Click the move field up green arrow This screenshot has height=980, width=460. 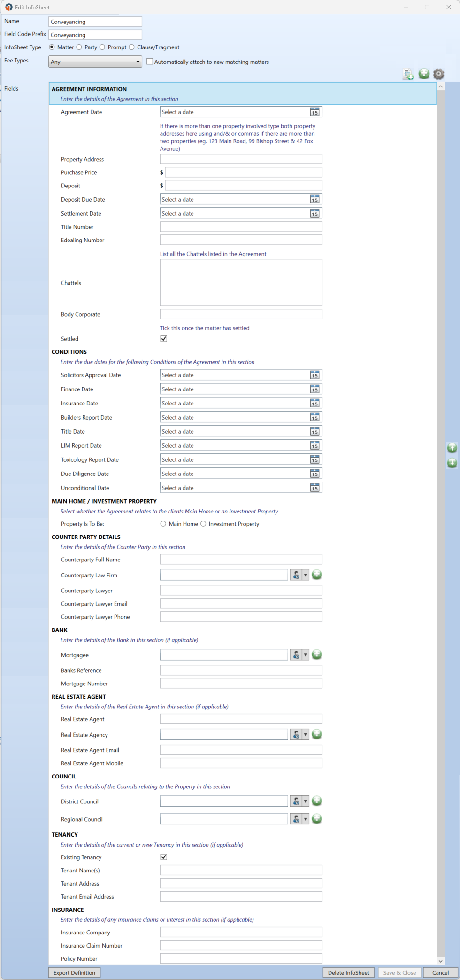coord(452,448)
